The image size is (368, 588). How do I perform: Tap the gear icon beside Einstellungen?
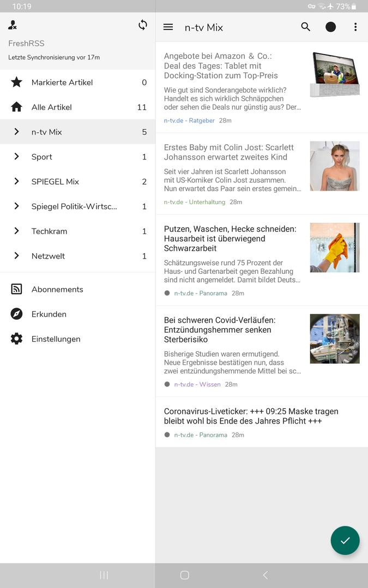click(16, 339)
